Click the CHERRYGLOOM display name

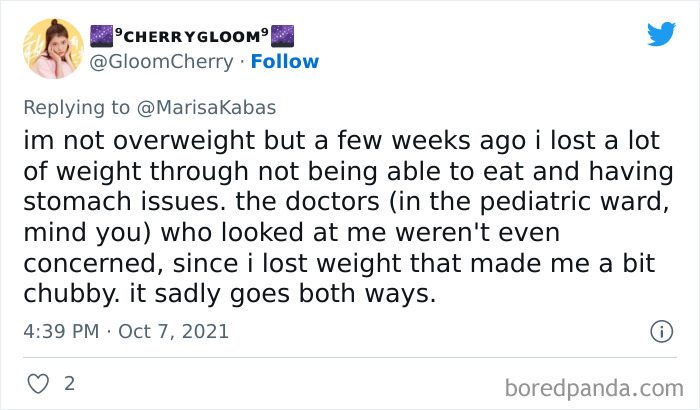[193, 38]
